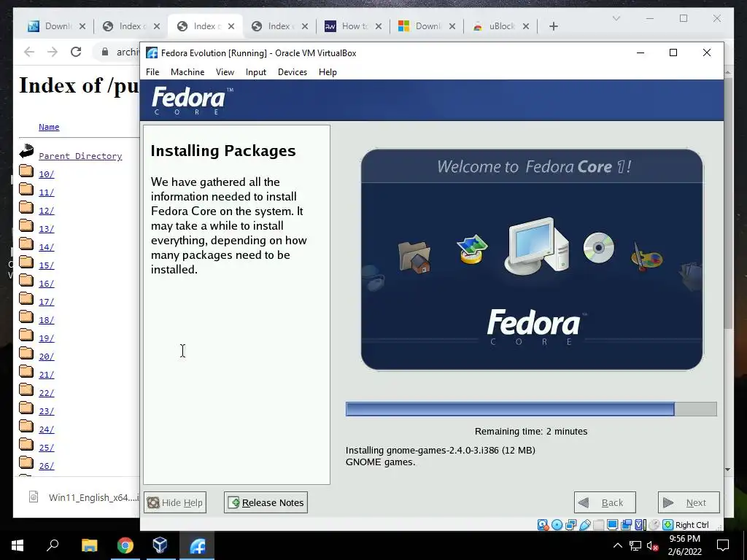The height and width of the screenshot is (560, 747).
Task: Close the uBlock tab in Chrome
Action: point(526,26)
